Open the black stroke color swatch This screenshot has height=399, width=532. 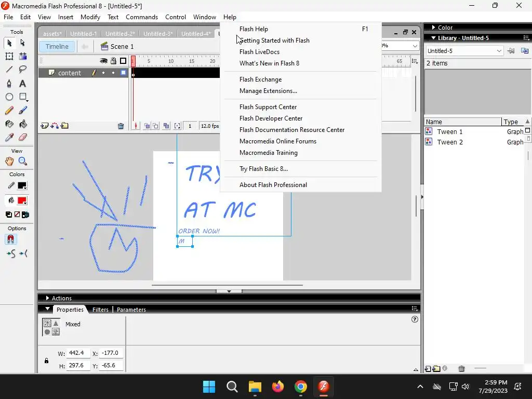[22, 185]
